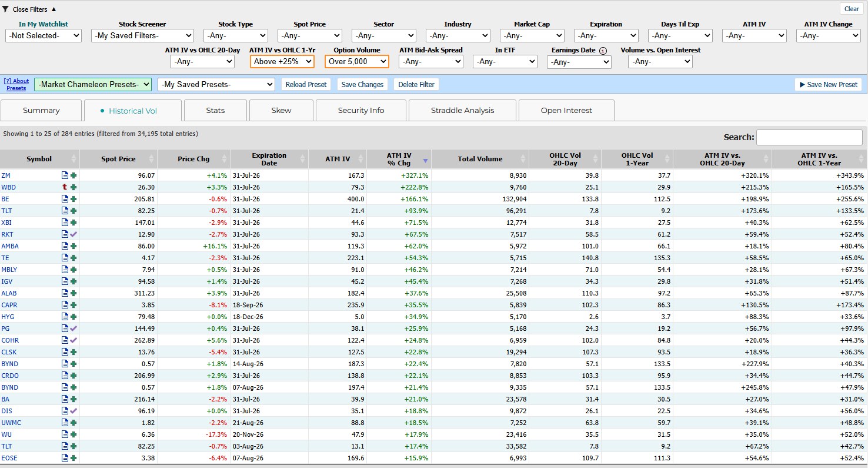
Task: Add WBD to watchlist via plus icon
Action: pyautogui.click(x=74, y=187)
